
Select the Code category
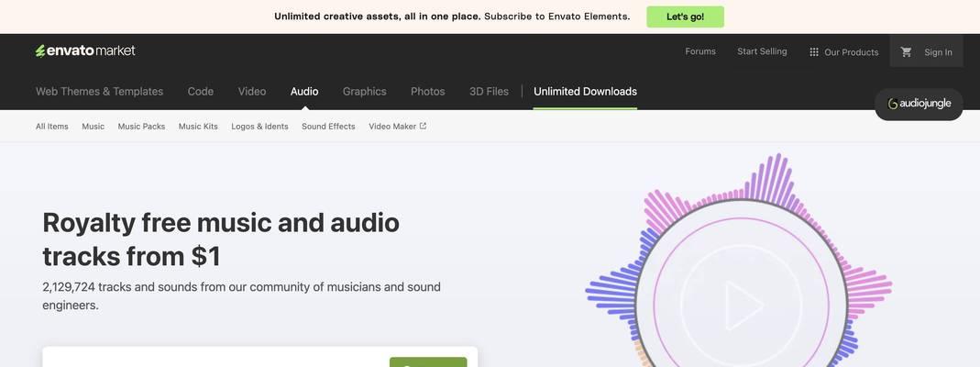(x=201, y=91)
